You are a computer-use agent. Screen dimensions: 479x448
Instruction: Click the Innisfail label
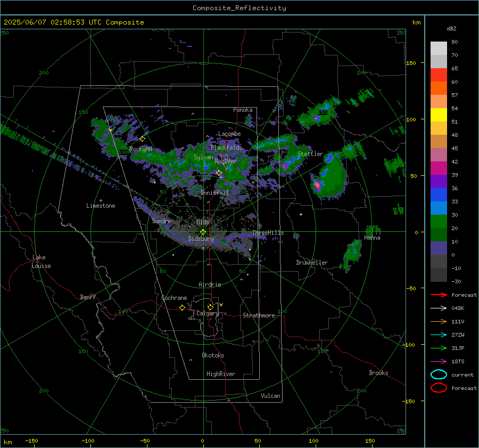coord(214,193)
